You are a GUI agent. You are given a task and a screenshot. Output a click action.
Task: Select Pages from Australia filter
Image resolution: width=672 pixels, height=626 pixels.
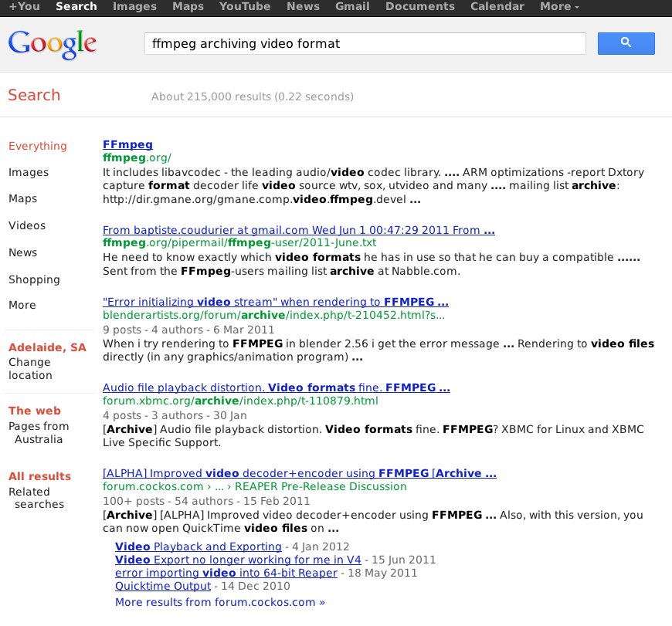(x=39, y=432)
